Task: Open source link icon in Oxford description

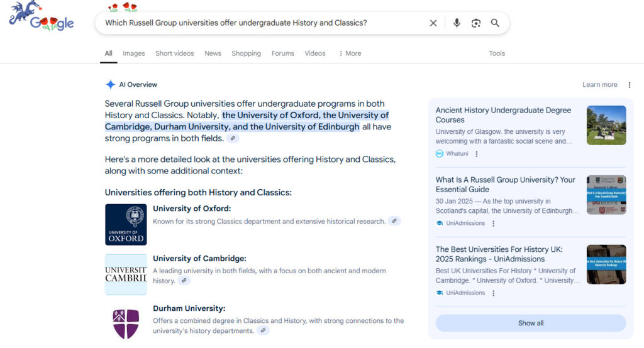Action: [x=394, y=221]
